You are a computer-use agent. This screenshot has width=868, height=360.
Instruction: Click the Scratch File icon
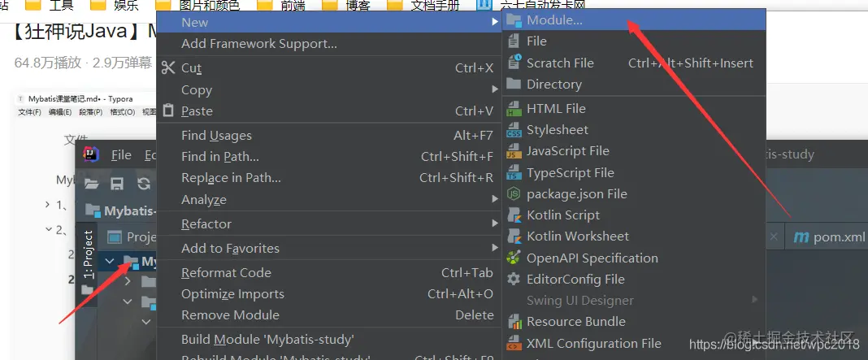[x=514, y=63]
